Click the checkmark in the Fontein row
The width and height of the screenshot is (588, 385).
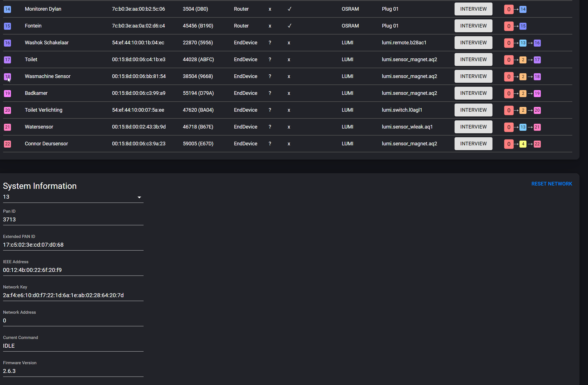289,26
